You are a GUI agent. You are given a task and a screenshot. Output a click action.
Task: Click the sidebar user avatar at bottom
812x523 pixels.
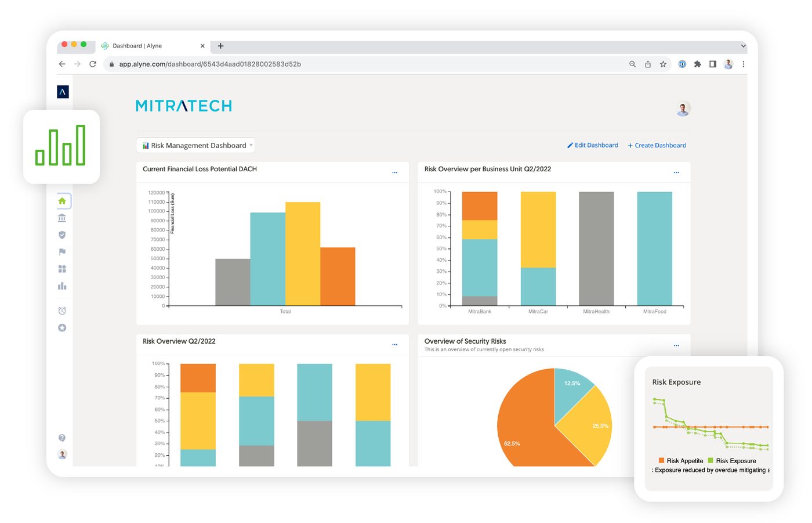62,454
